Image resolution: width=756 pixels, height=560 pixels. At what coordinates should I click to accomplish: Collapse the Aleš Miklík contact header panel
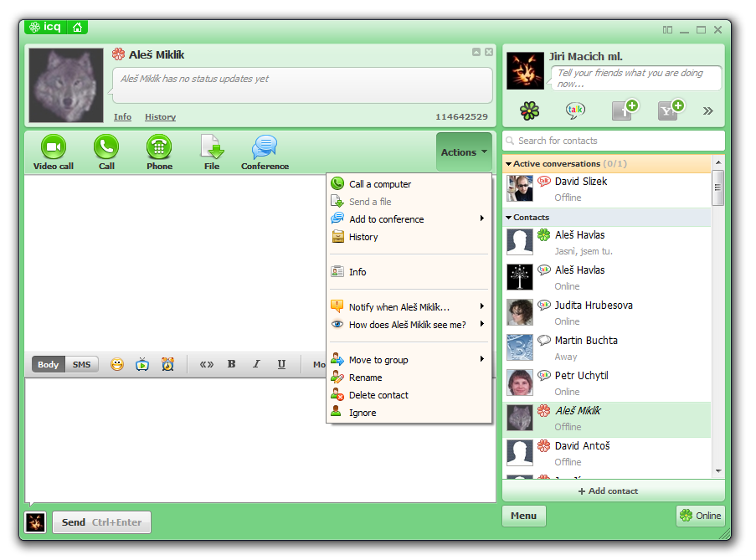(x=476, y=52)
